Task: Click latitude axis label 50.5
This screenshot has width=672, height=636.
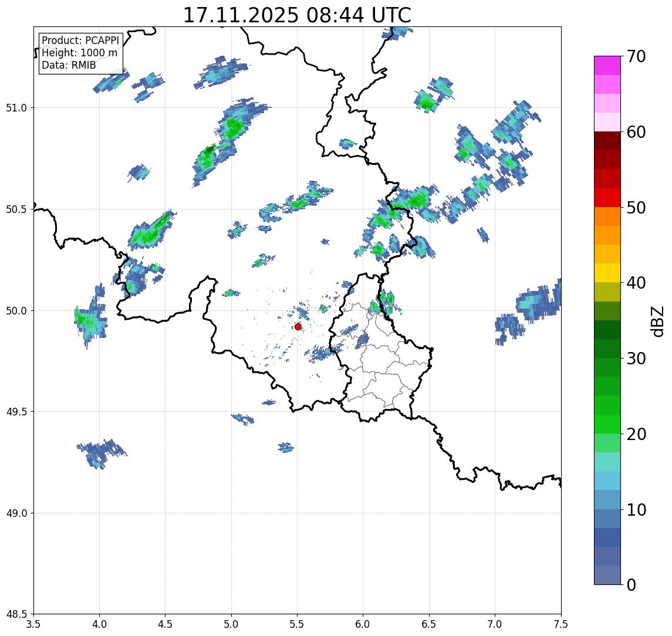Action: (x=16, y=209)
